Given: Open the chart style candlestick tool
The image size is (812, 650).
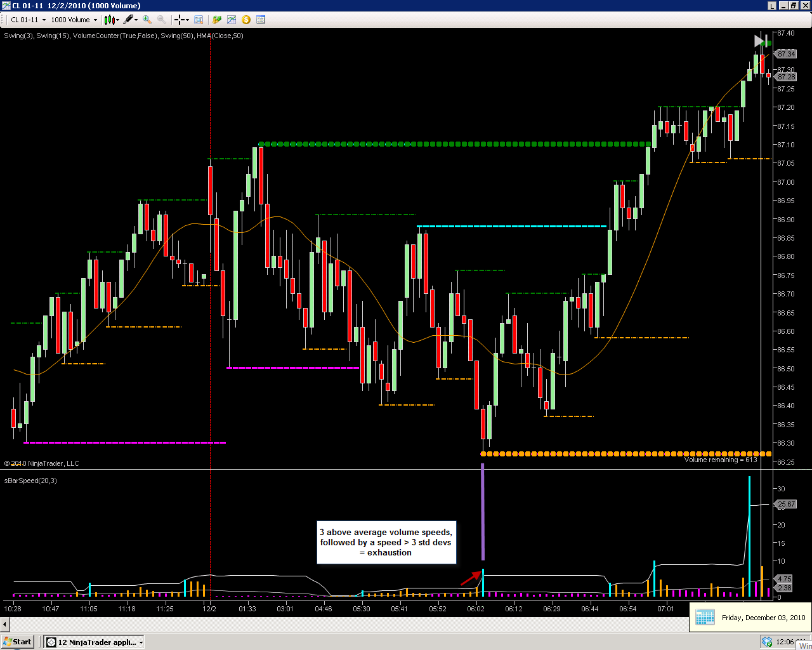Looking at the screenshot, I should pos(108,20).
